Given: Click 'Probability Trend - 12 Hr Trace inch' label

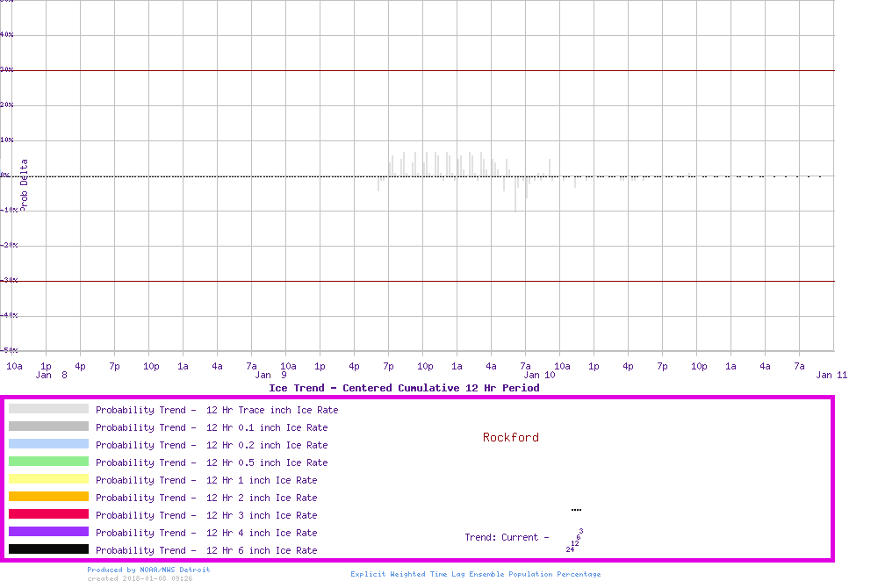Looking at the screenshot, I should coord(217,410).
